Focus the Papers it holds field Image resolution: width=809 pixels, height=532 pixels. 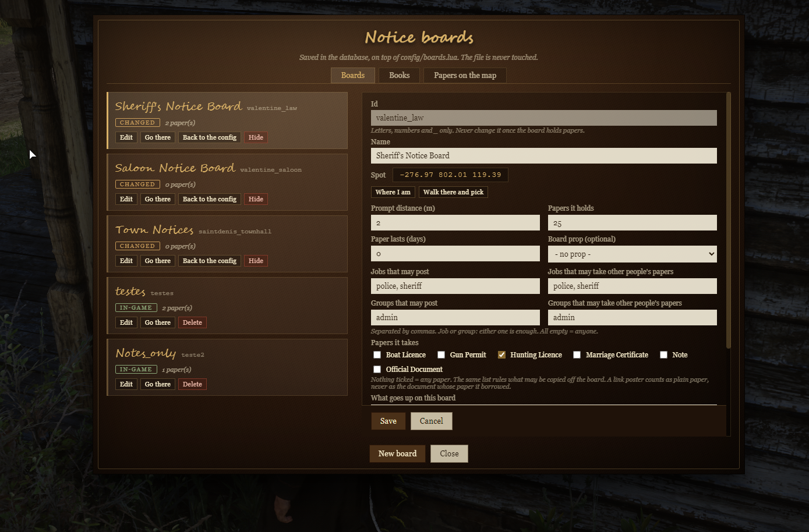click(633, 223)
